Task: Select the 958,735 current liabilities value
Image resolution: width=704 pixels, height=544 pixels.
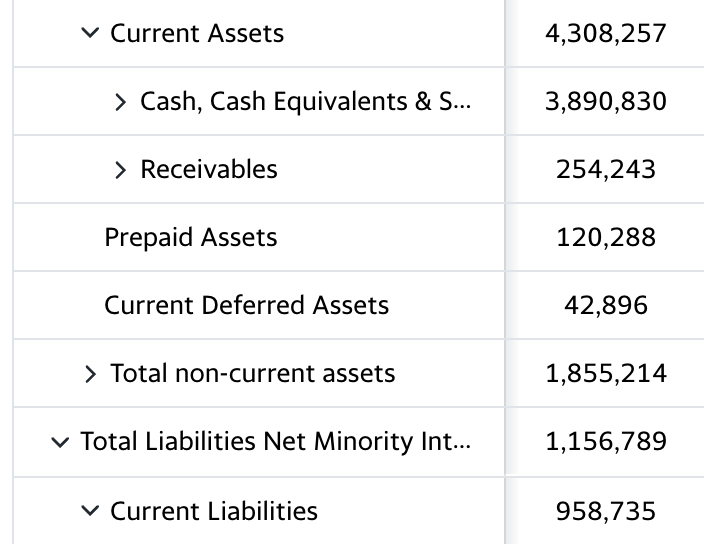Action: click(x=606, y=511)
